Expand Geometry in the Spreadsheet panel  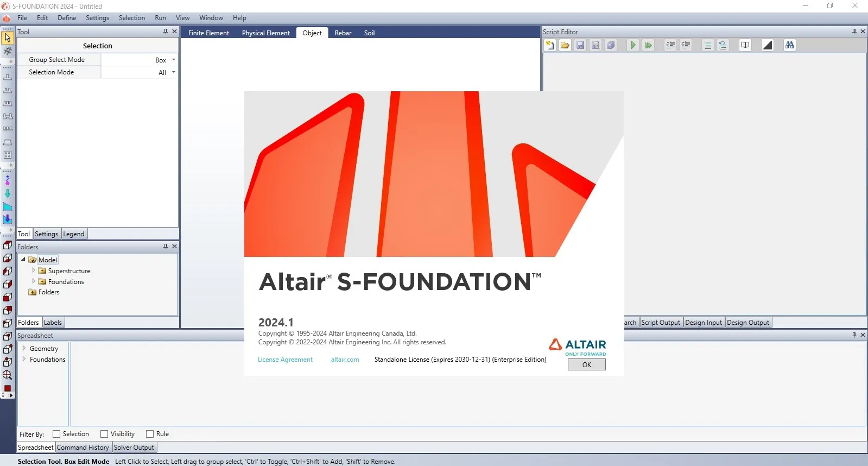24,348
